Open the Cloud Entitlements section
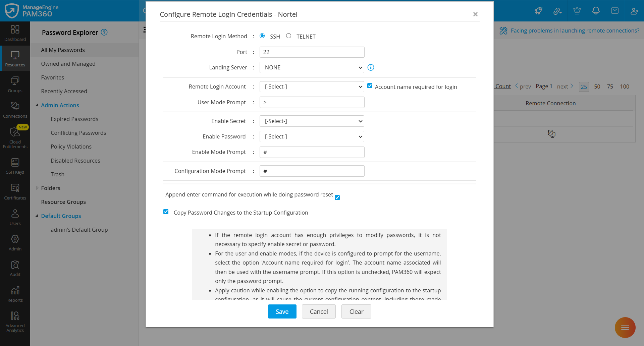The height and width of the screenshot is (346, 644). click(x=15, y=137)
